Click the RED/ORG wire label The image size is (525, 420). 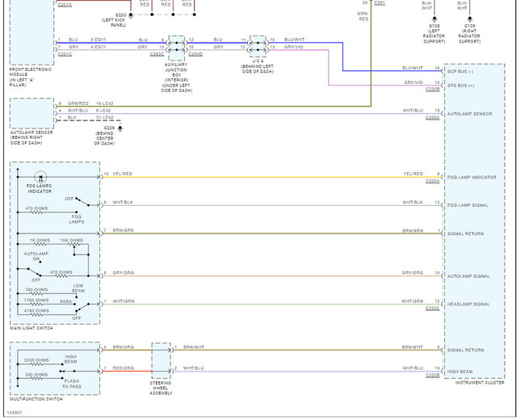(x=124, y=368)
